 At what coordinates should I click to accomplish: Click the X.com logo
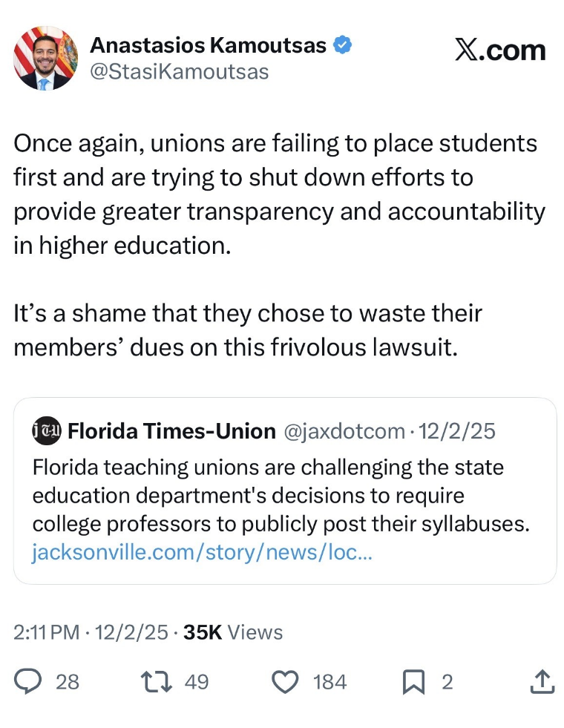(x=501, y=50)
